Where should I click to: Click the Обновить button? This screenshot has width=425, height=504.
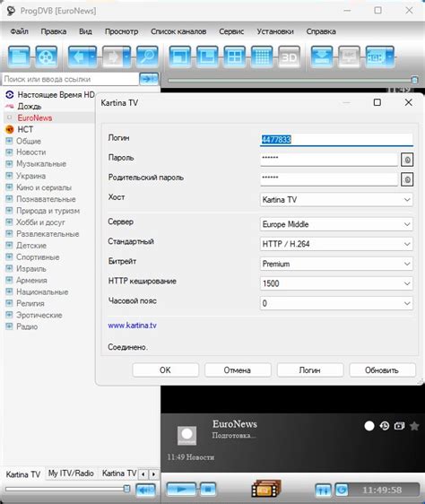(382, 370)
